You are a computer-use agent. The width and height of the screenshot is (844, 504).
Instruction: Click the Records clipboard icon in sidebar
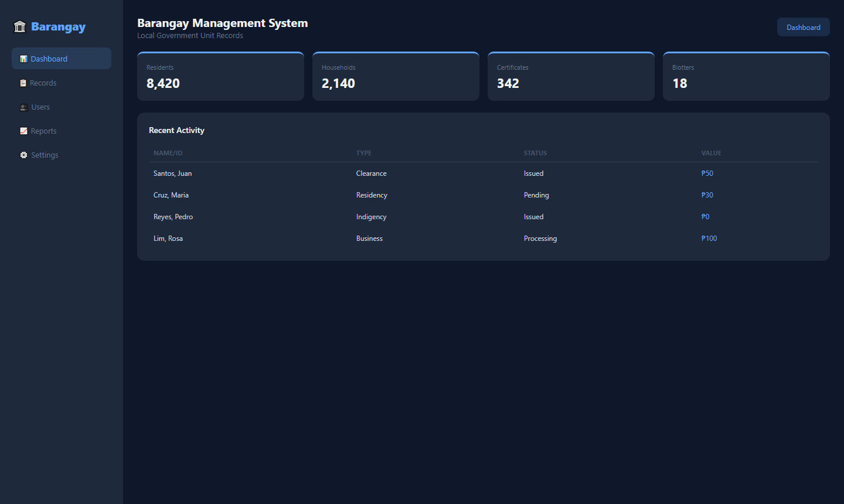[x=23, y=83]
